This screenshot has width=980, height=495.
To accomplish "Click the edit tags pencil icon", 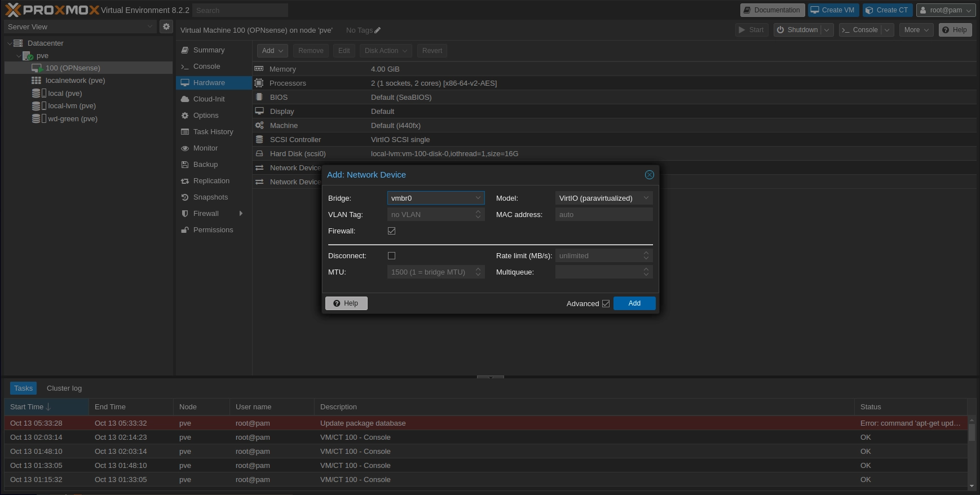I will [378, 30].
